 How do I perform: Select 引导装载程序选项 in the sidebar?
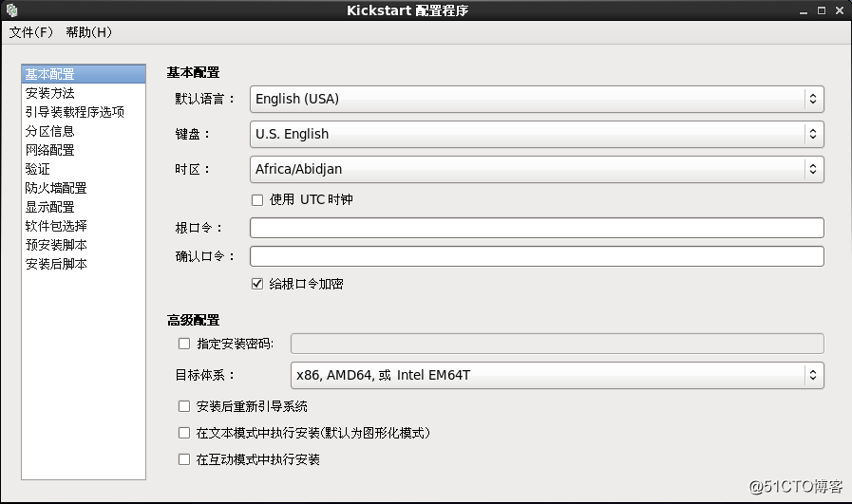pos(84,112)
